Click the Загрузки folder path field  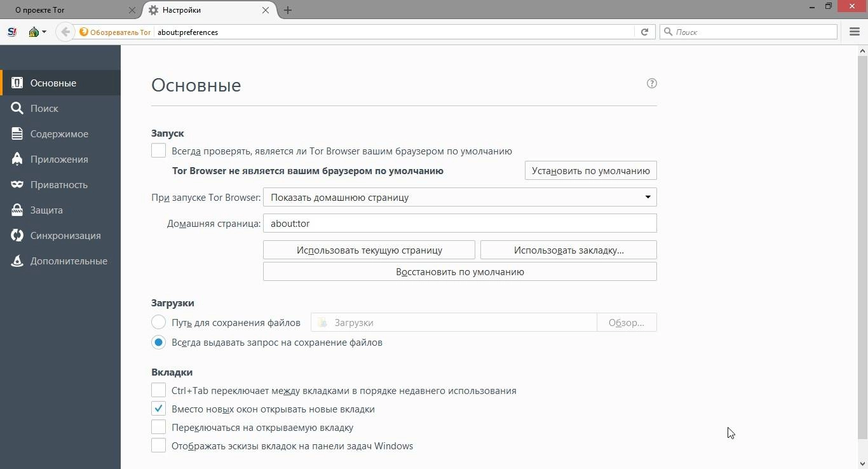click(x=454, y=322)
